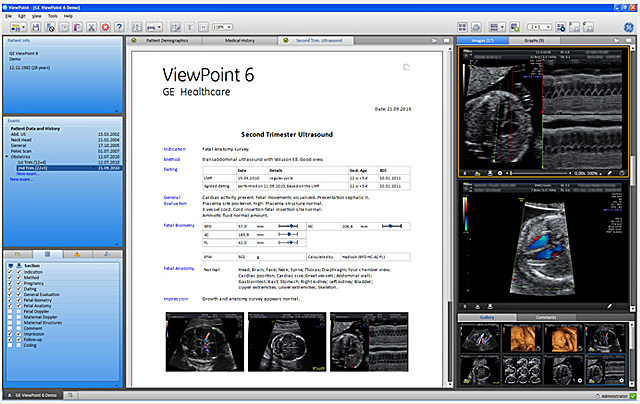Click New exam under Obstetrics
640x404 pixels.
coord(28,174)
